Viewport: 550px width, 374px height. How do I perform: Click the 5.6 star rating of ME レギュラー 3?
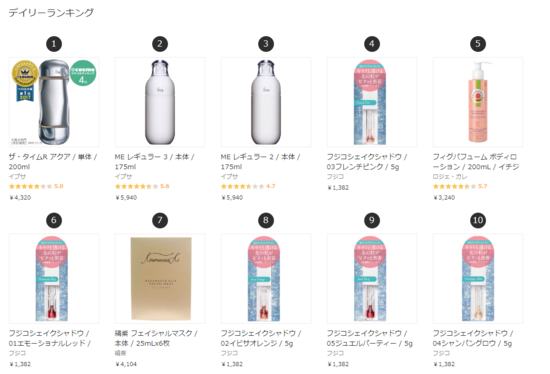click(x=142, y=186)
